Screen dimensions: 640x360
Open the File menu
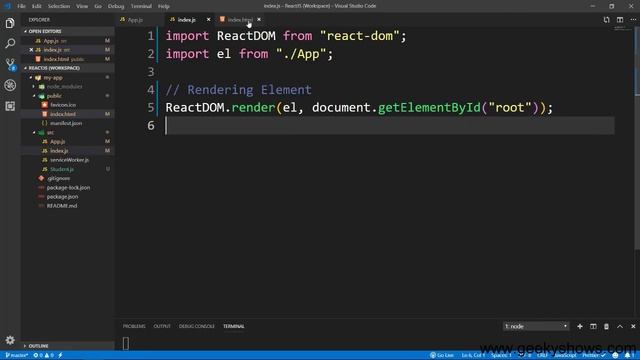(21, 6)
